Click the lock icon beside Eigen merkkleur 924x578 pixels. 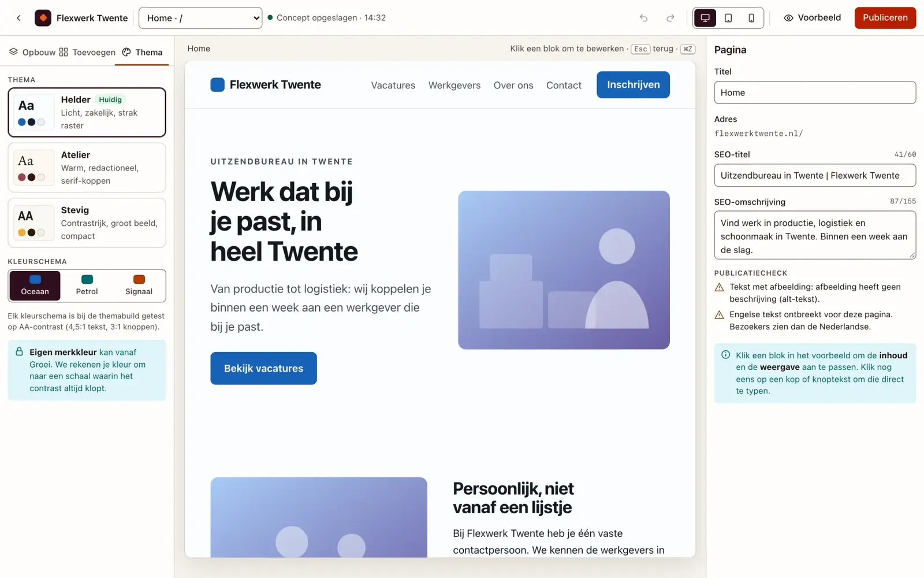coord(19,351)
